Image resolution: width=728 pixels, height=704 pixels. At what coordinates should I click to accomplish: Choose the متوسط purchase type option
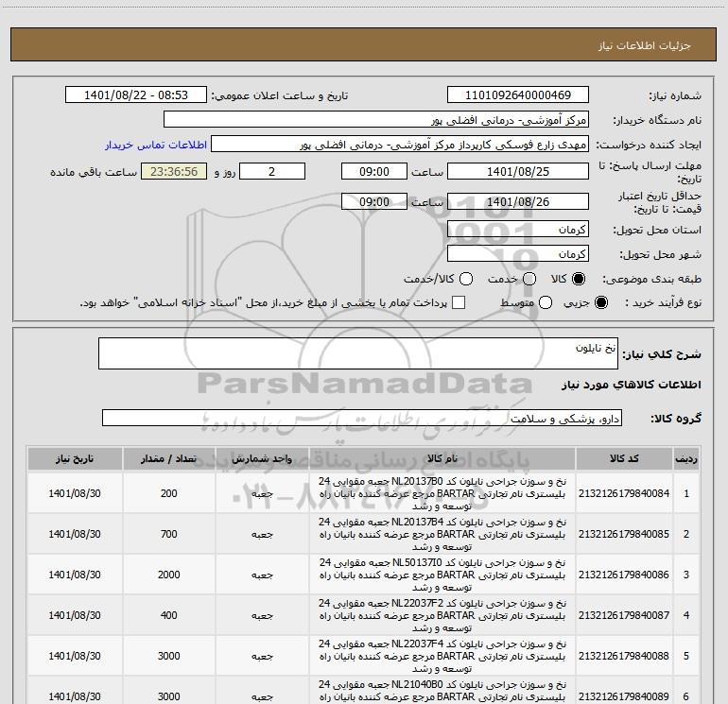pos(546,303)
